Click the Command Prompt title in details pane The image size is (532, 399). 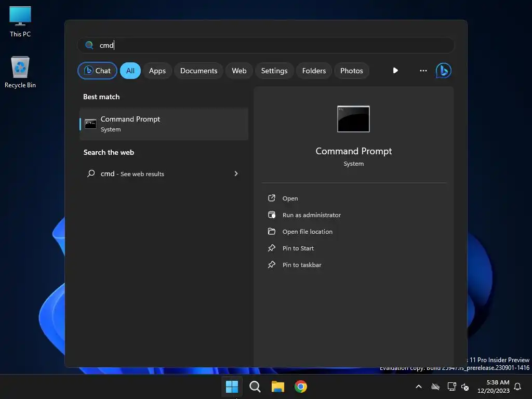click(x=353, y=151)
